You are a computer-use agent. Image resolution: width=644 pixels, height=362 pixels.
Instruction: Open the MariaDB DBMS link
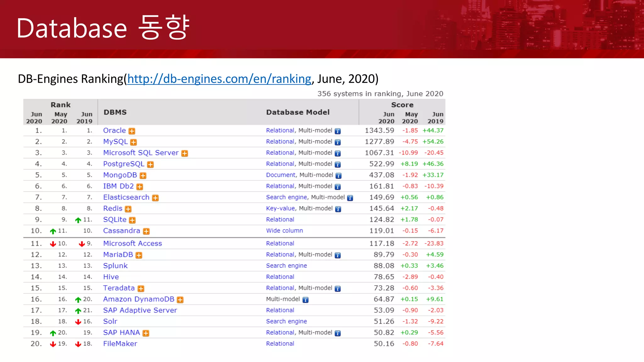118,255
